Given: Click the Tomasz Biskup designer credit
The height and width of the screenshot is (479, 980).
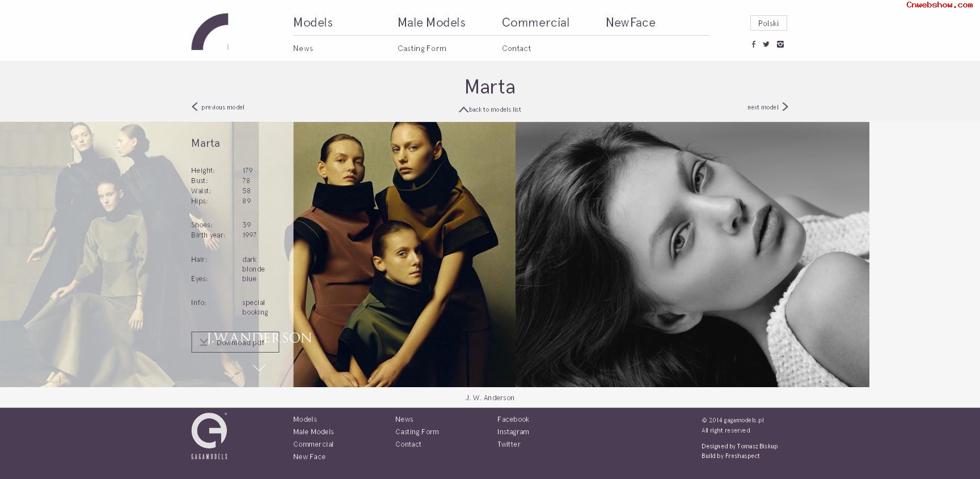Looking at the screenshot, I should point(757,446).
